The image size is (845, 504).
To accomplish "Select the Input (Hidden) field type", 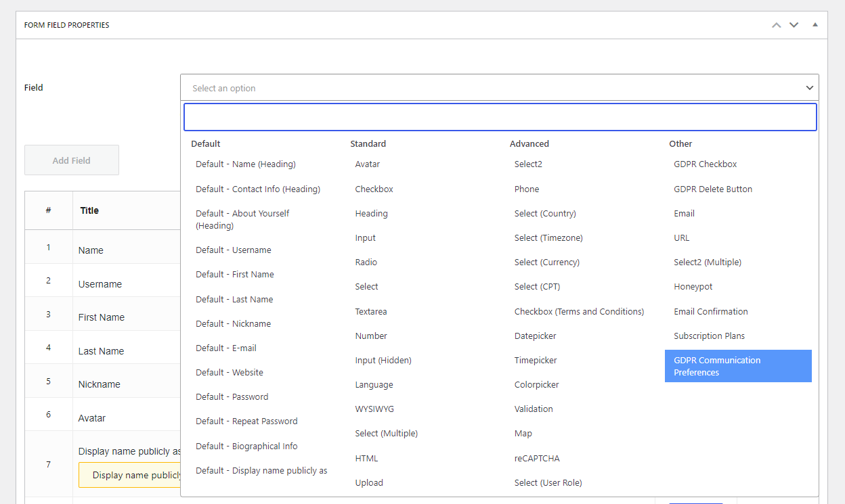I will [x=383, y=361].
